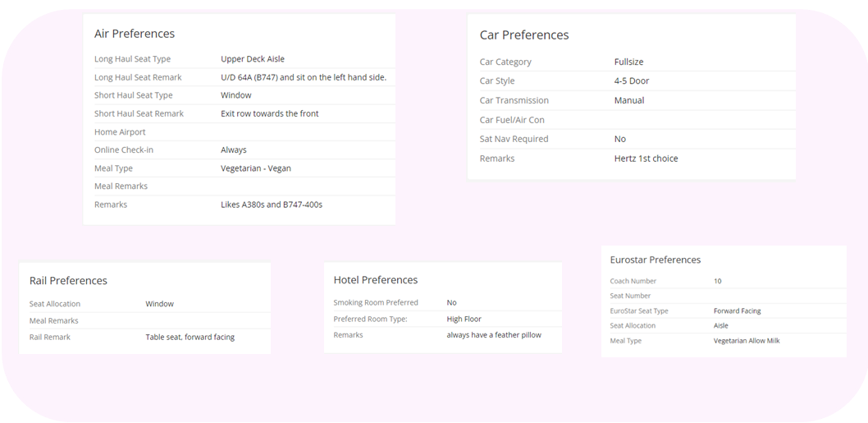868x423 pixels.
Task: Click the empty Home Airport field
Action: pos(304,132)
